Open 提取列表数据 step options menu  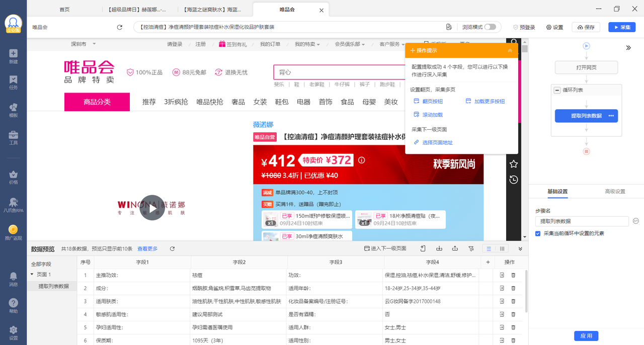point(611,116)
